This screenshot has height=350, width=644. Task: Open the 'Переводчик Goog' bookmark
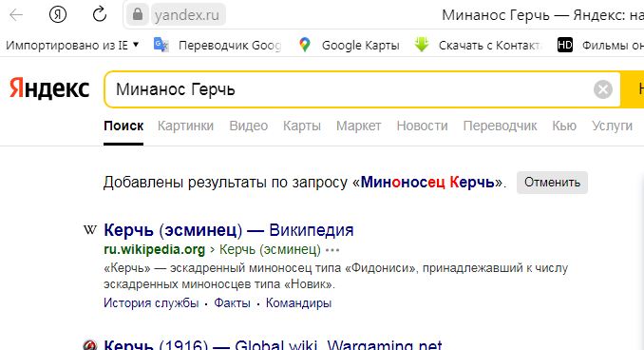pyautogui.click(x=230, y=45)
